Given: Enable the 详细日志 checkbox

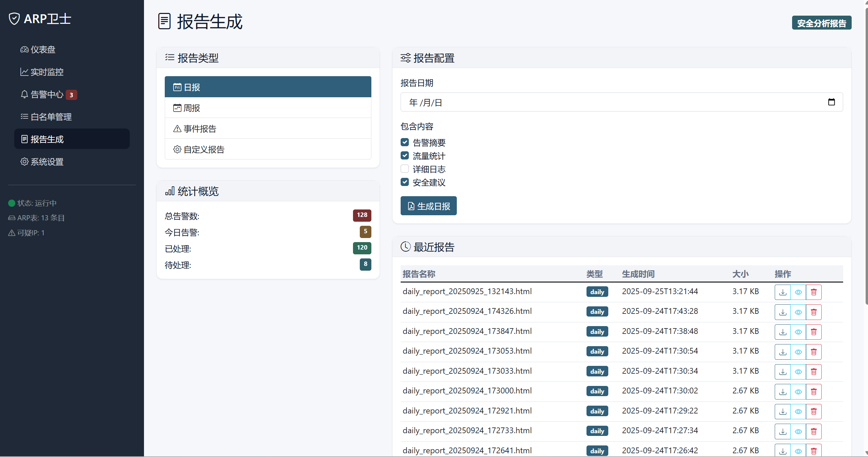Looking at the screenshot, I should 405,169.
